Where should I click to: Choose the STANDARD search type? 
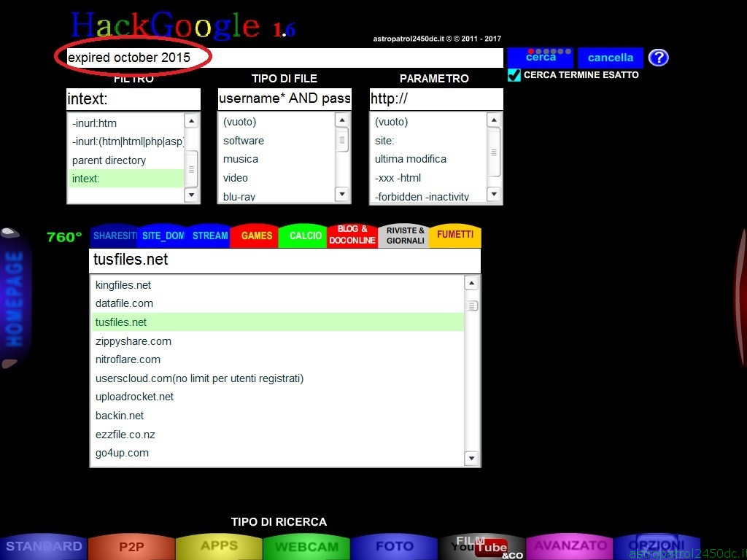pos(44,547)
